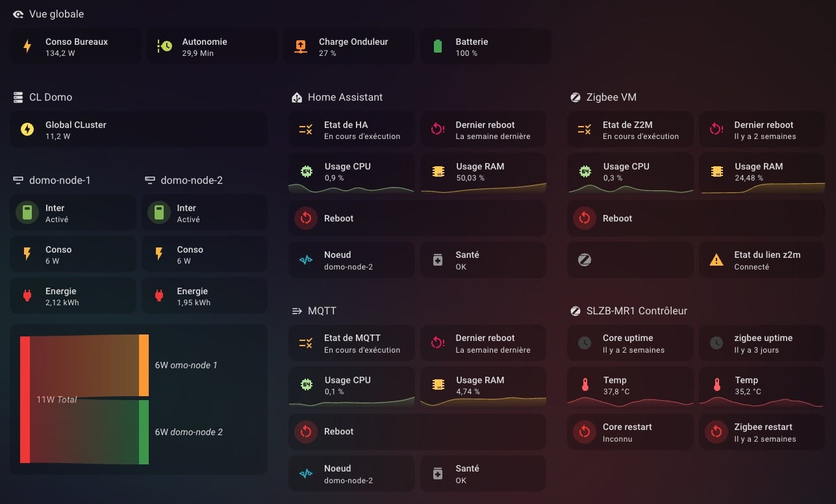Click the Autonomie clock icon
Viewport: 836px width, 504px height.
(x=164, y=47)
